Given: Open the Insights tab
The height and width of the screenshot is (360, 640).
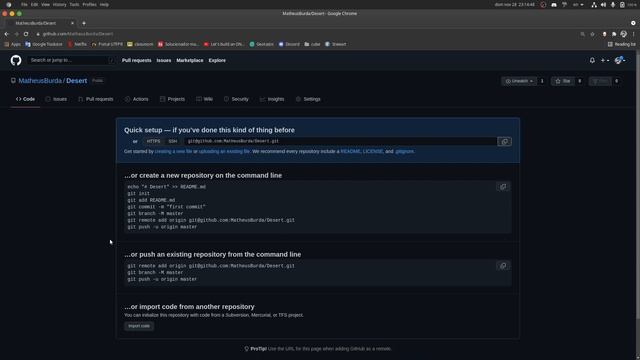Looking at the screenshot, I should point(272,99).
